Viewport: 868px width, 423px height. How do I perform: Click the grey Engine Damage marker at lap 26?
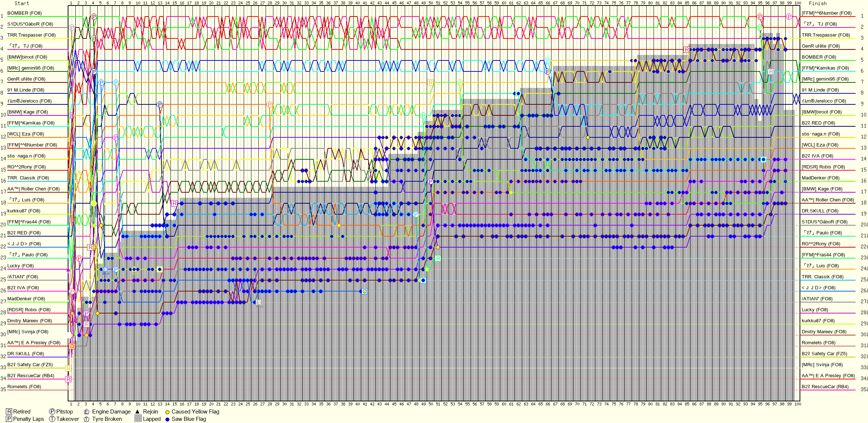pos(258,302)
